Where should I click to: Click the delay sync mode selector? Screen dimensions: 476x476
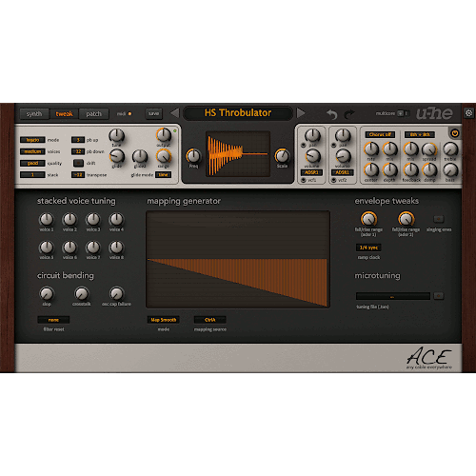coord(420,134)
